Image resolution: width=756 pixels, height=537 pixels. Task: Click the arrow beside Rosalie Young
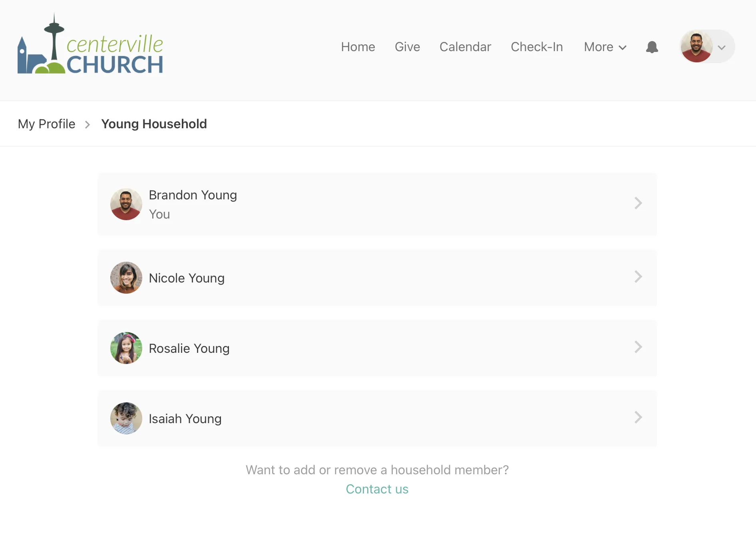click(x=638, y=347)
